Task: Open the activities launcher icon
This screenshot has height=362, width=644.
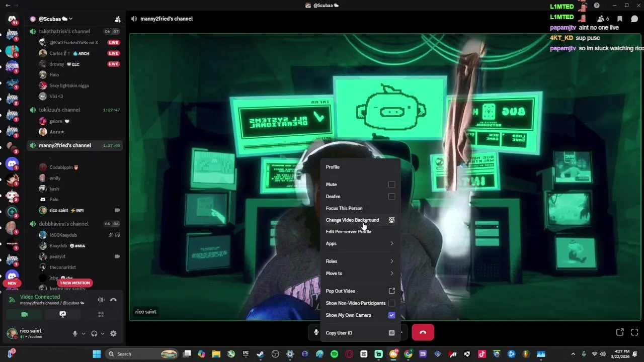Action: [101, 314]
